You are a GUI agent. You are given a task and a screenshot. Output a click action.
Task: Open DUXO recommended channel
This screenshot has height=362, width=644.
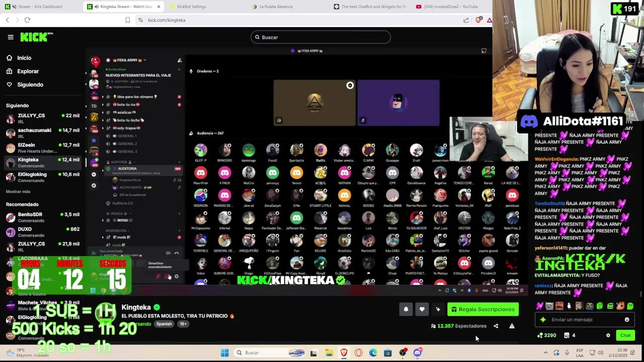[43, 232]
